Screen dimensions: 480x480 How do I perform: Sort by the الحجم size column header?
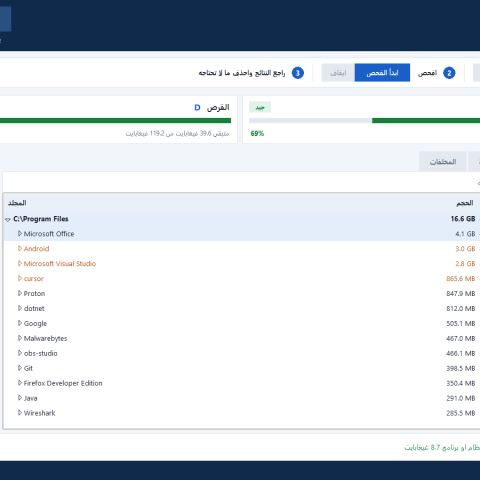[465, 203]
